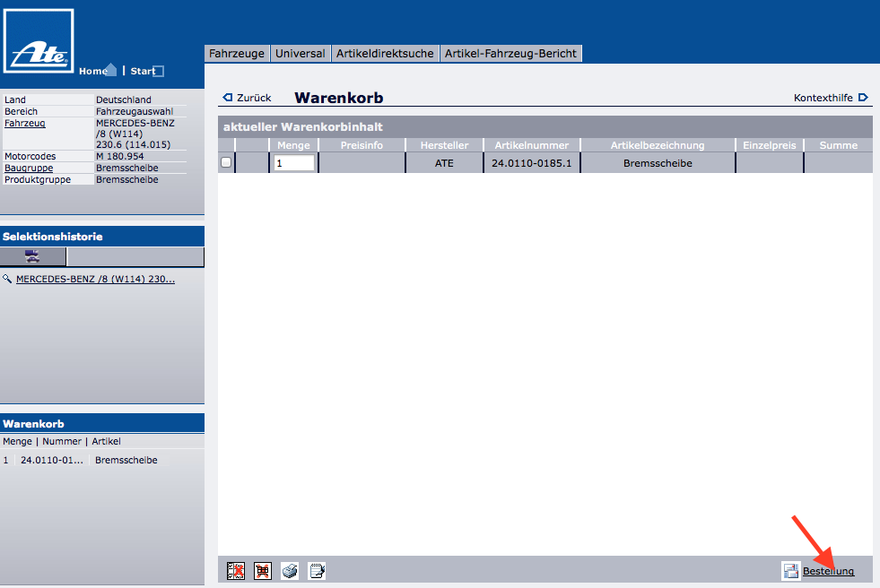The height and width of the screenshot is (588, 880).
Task: Go to the Home page
Action: (99, 71)
